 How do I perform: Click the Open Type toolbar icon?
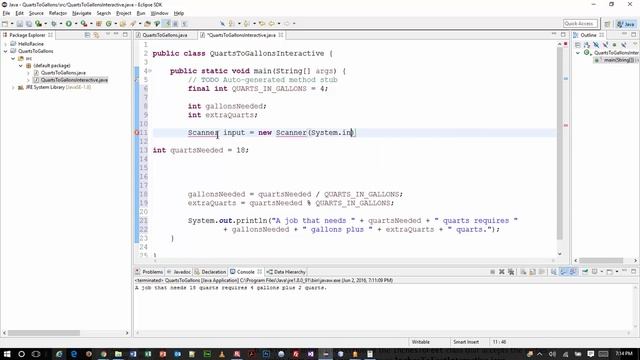pyautogui.click(x=123, y=24)
